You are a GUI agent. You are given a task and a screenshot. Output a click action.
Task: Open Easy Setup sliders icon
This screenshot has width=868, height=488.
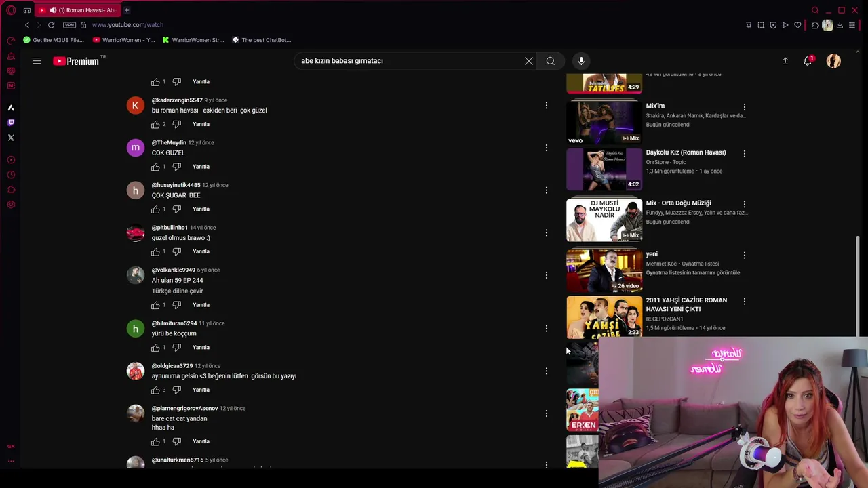tap(852, 25)
